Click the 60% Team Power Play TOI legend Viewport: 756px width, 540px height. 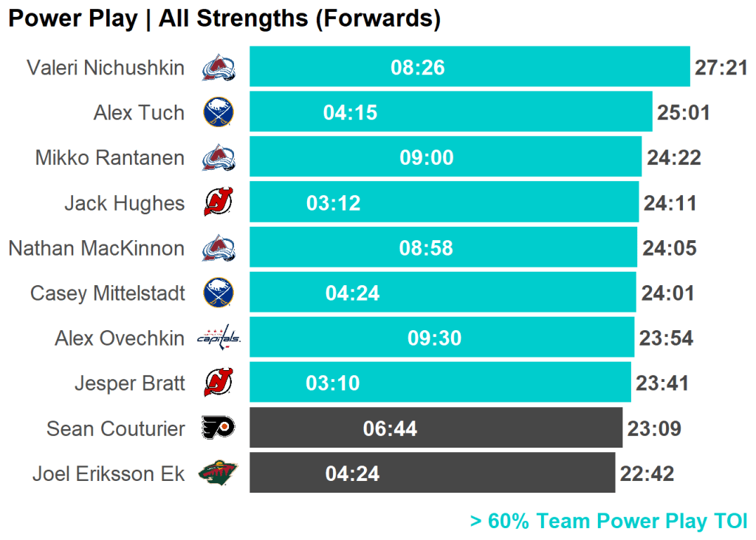click(x=608, y=521)
